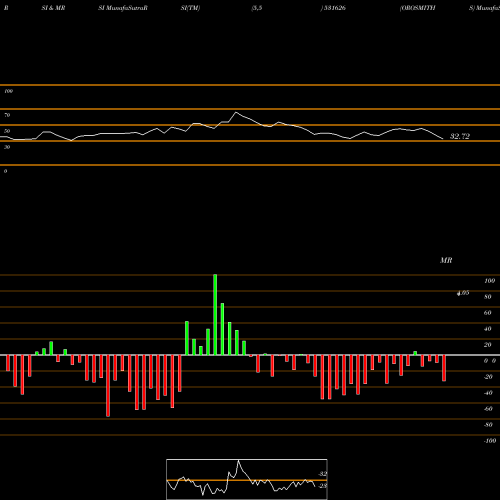Click the "SI & MR" header text

[x=53, y=8]
